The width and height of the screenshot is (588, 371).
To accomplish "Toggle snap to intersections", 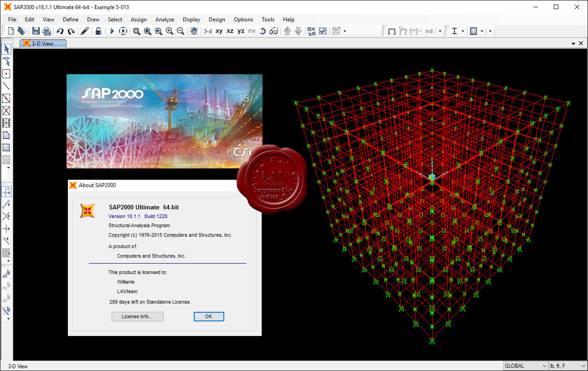I will (x=6, y=216).
